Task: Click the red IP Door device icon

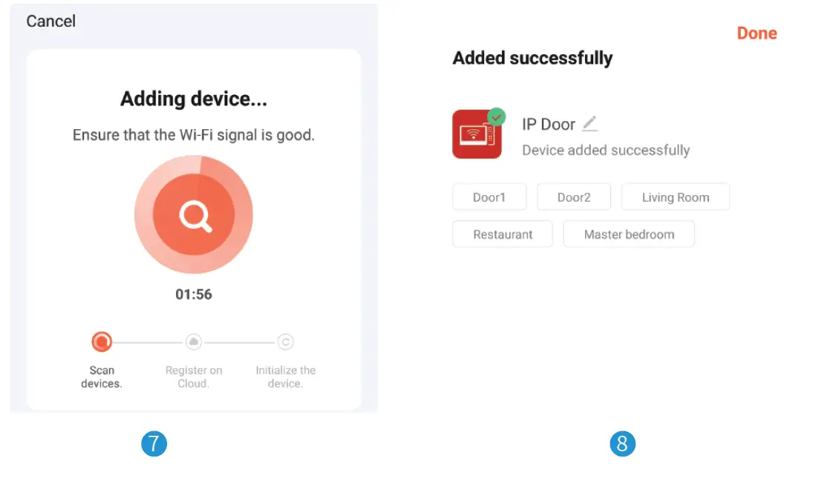Action: tap(476, 135)
